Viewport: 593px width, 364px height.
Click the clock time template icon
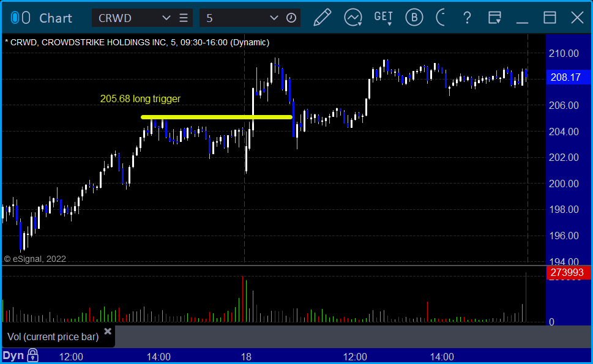(x=291, y=18)
